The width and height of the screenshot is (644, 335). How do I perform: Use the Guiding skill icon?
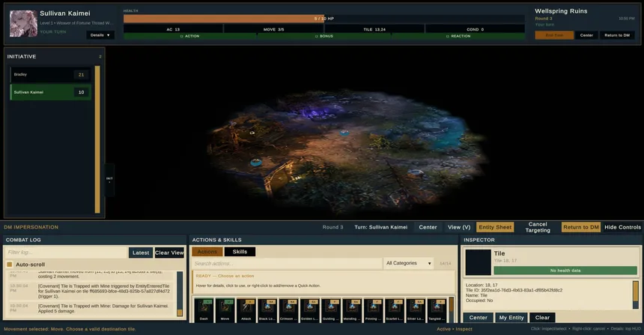tap(331, 310)
